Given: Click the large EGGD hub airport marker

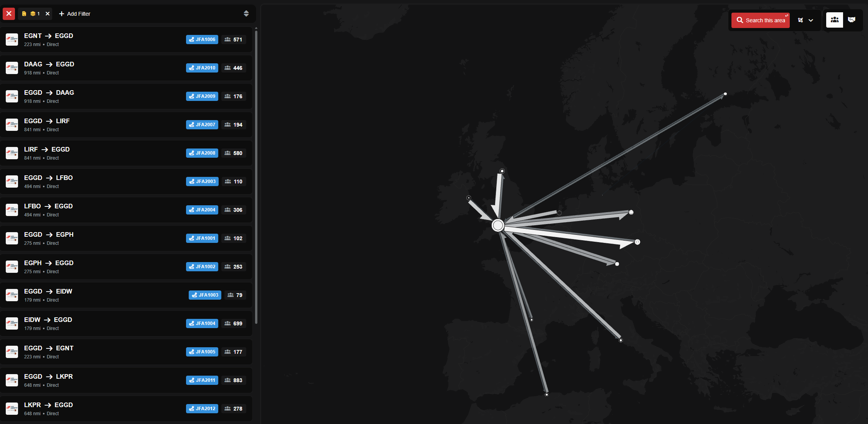Looking at the screenshot, I should [x=497, y=225].
